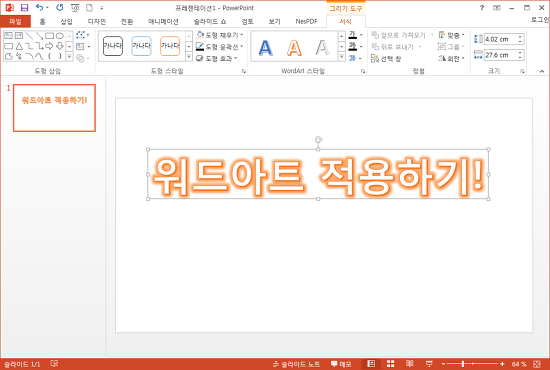Open the File (파일) tab
The image size is (550, 370).
click(15, 21)
